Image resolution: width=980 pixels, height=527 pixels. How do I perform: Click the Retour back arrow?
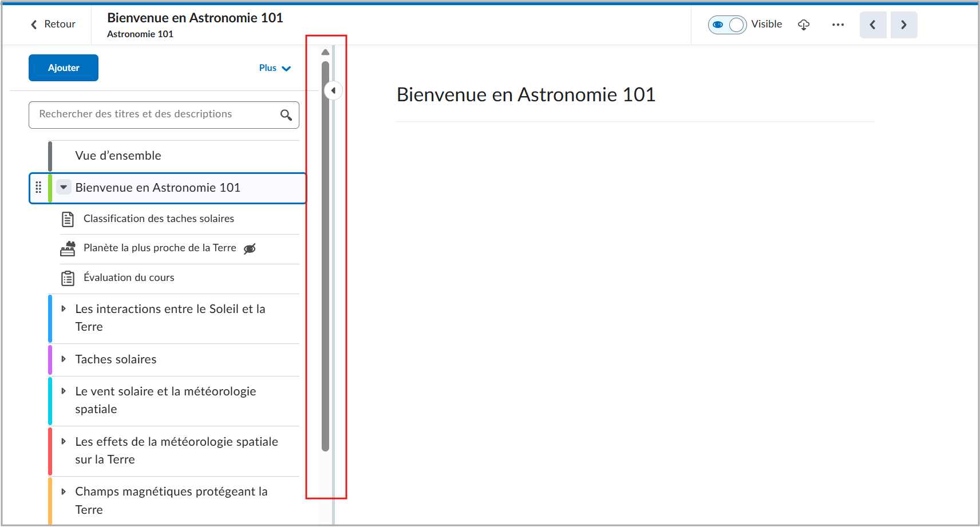pyautogui.click(x=34, y=25)
